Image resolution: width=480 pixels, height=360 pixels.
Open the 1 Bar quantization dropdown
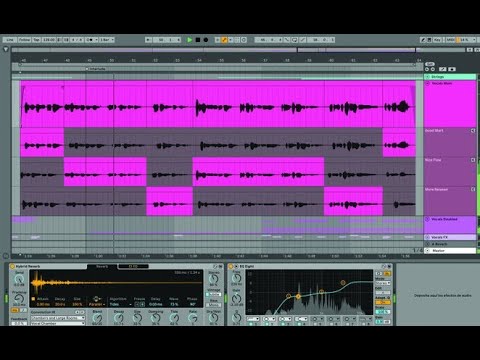tap(107, 40)
